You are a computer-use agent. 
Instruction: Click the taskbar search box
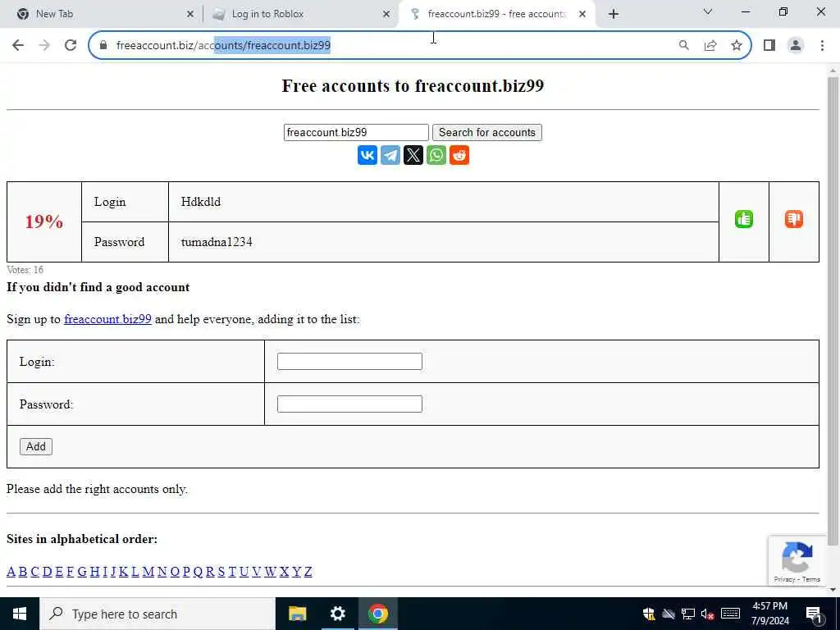157,614
